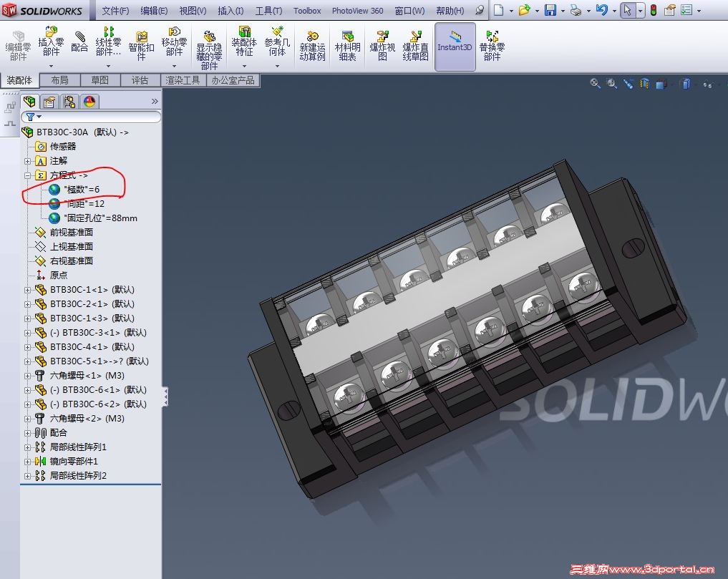
Task: Select the 前视基准面 plane
Action: 64,233
